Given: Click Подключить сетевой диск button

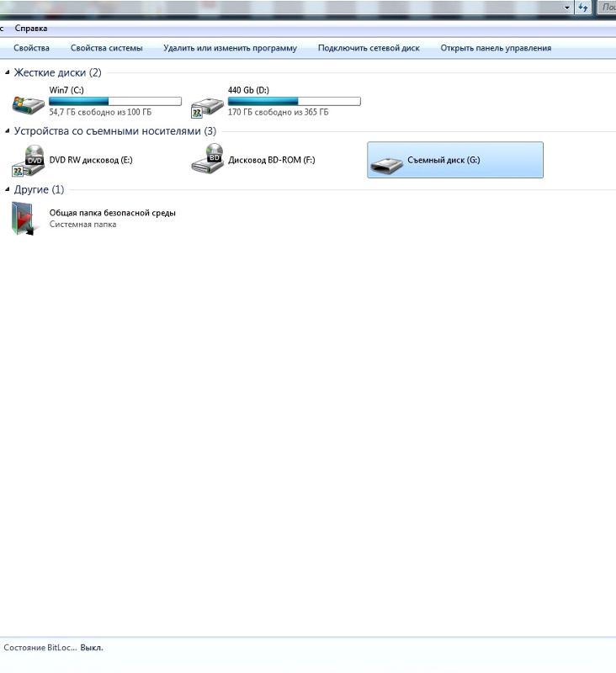Looking at the screenshot, I should [x=369, y=48].
